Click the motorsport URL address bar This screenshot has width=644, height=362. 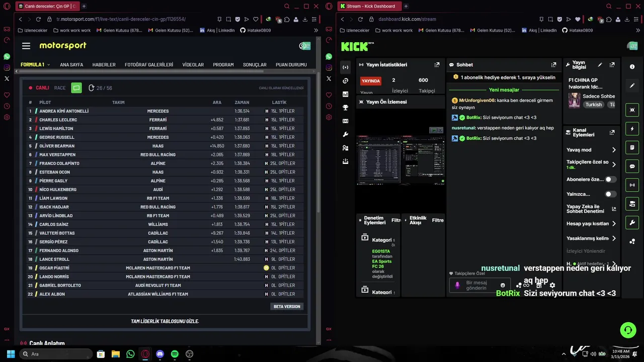[121, 19]
